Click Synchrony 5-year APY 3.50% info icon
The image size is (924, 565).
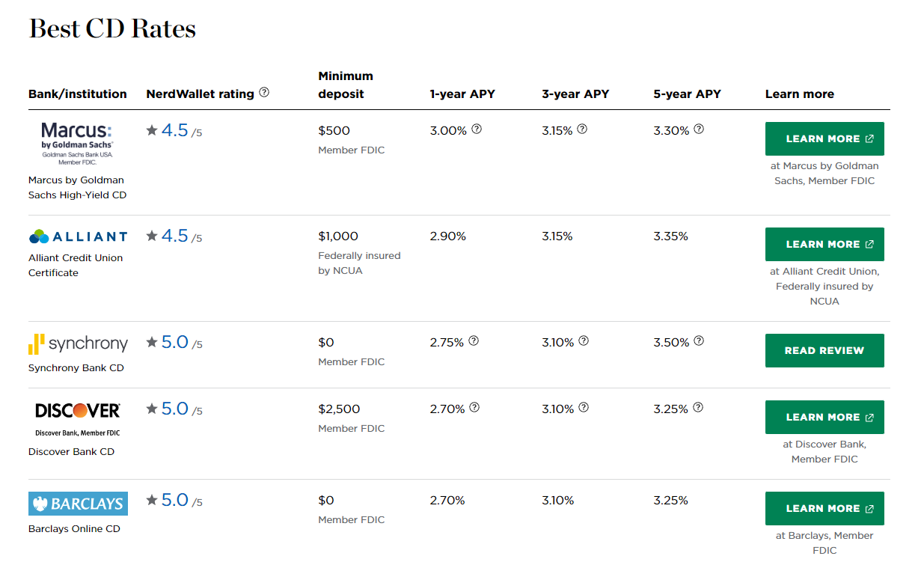(699, 341)
